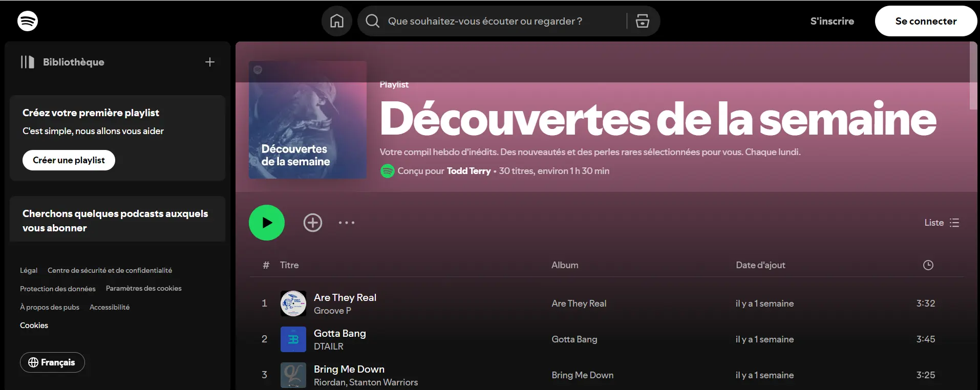
Task: Open artist DTAILR
Action: 329,346
